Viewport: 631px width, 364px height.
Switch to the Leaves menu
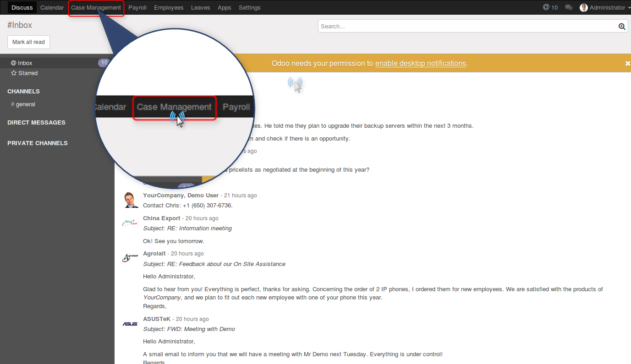click(x=201, y=7)
